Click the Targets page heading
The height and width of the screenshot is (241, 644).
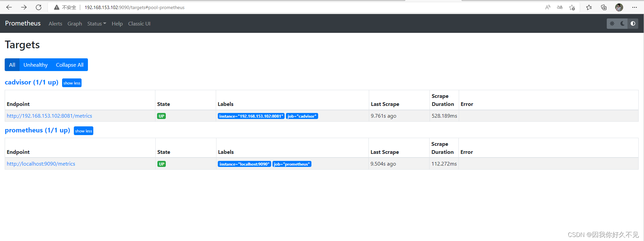(x=22, y=45)
